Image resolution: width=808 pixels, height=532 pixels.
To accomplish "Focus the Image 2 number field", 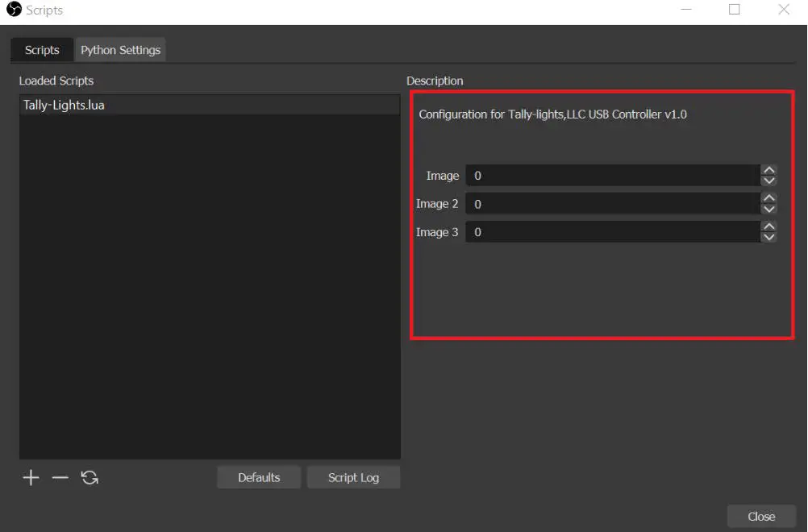I will pos(613,204).
